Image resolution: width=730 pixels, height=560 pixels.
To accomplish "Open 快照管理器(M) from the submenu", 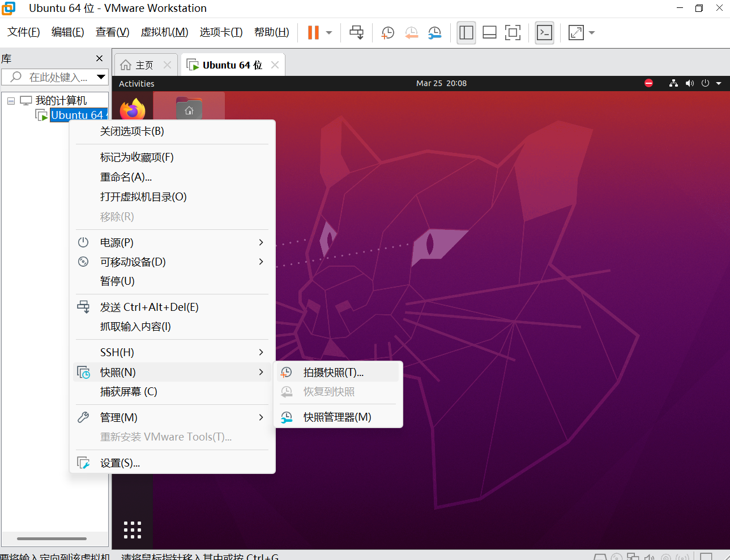I will 338,417.
